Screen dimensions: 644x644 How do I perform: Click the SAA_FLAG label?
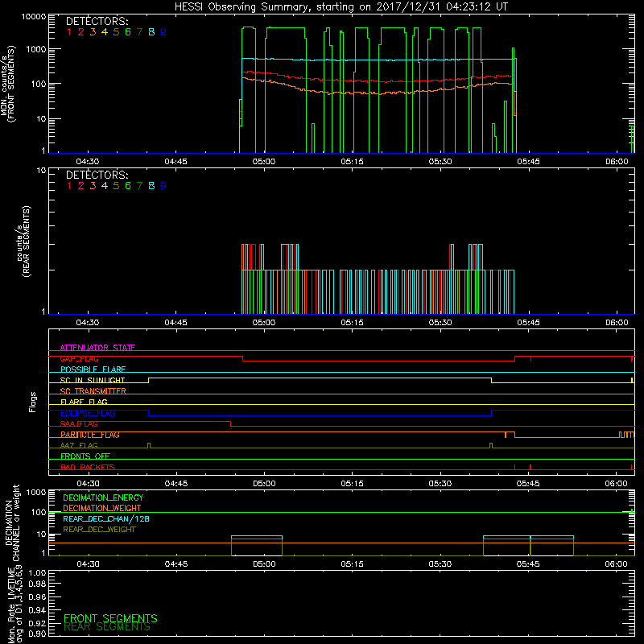tap(79, 424)
